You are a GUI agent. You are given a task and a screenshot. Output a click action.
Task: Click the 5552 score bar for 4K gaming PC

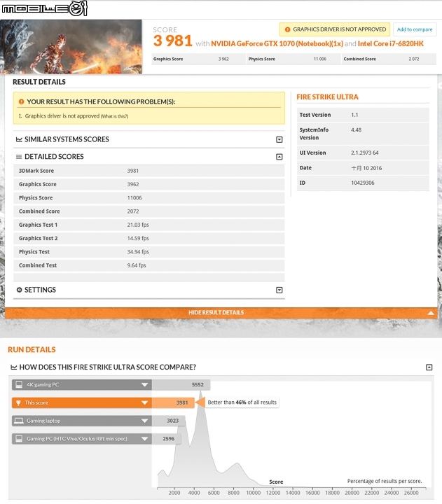coord(181,385)
